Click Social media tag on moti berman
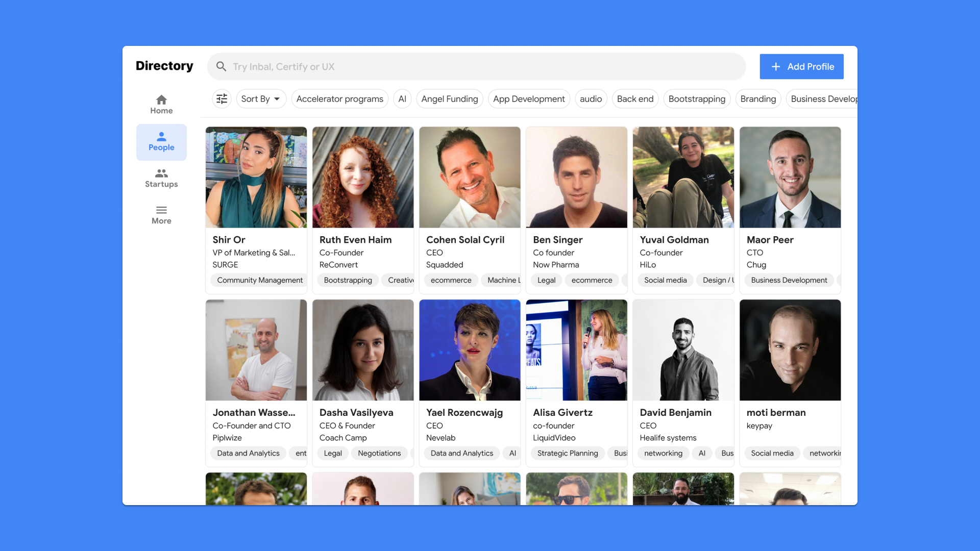This screenshot has width=980, height=551. 772,453
